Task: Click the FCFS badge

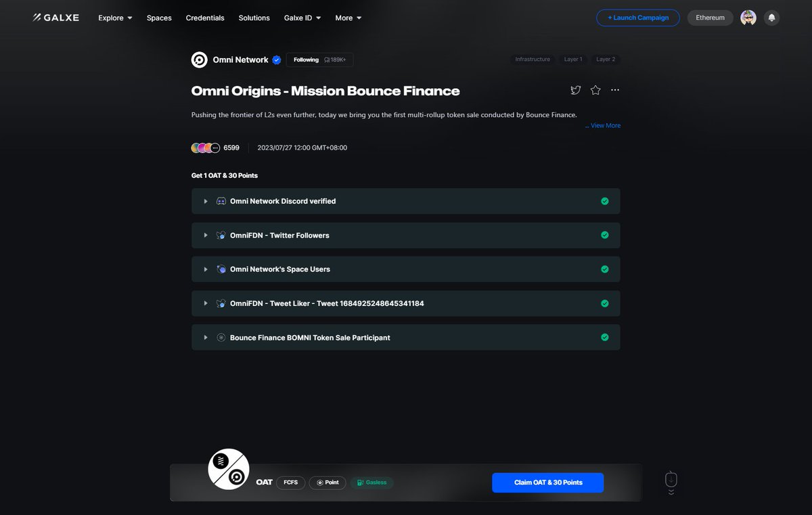Action: pyautogui.click(x=290, y=483)
